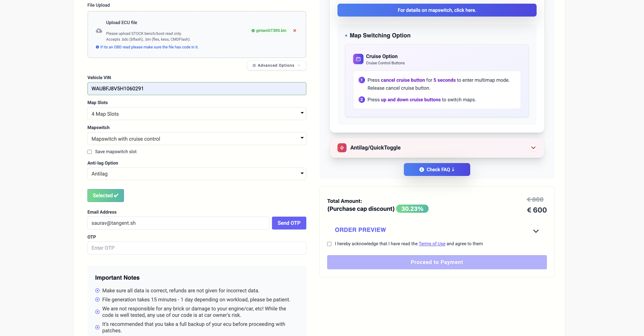Image resolution: width=644 pixels, height=336 pixels.
Task: Open the Terms of Use link
Action: click(432, 244)
